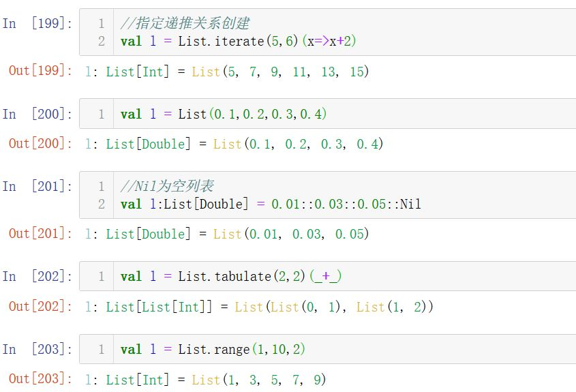This screenshot has width=576, height=392.
Task: Click the List[List[Int]] output result
Action: (x=259, y=307)
